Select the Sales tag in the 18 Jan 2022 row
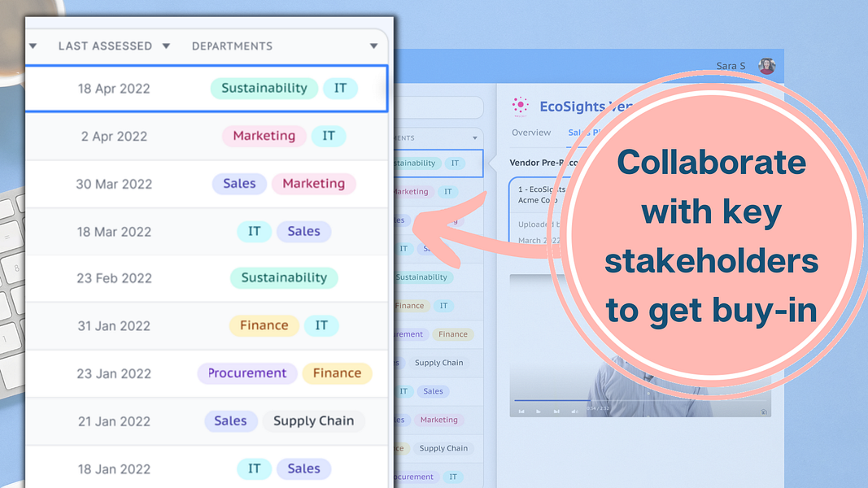868x488 pixels. point(303,468)
